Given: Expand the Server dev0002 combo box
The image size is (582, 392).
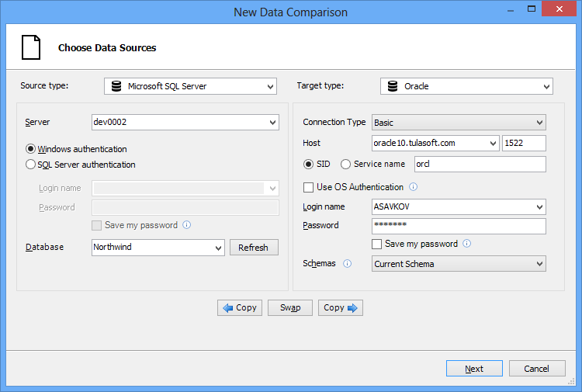Looking at the screenshot, I should (x=185, y=122).
